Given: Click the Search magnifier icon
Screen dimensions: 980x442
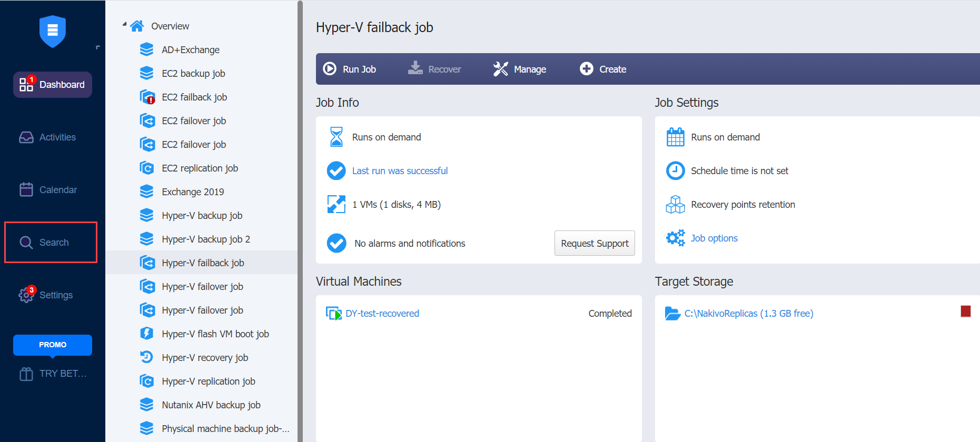Looking at the screenshot, I should tap(26, 243).
